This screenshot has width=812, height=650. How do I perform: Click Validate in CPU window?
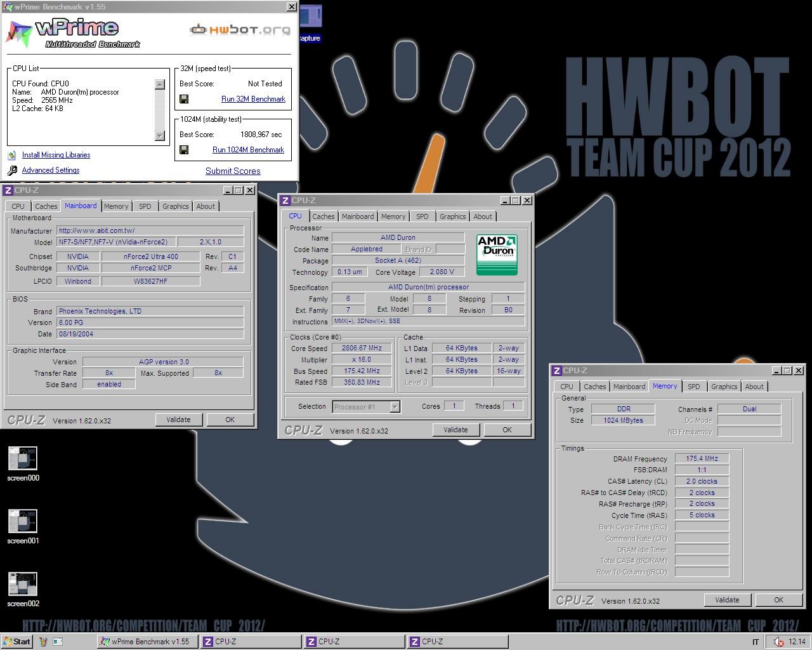pos(455,430)
